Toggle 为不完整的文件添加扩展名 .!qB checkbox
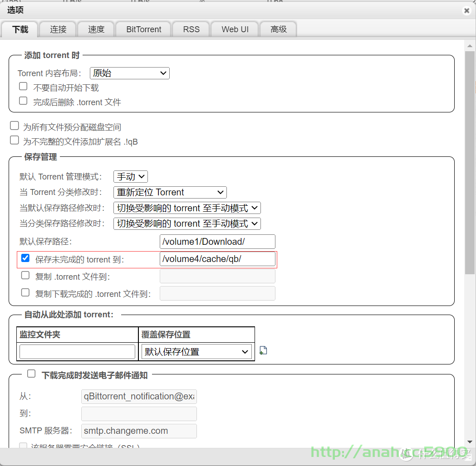Image resolution: width=476 pixels, height=466 pixels. tap(14, 140)
